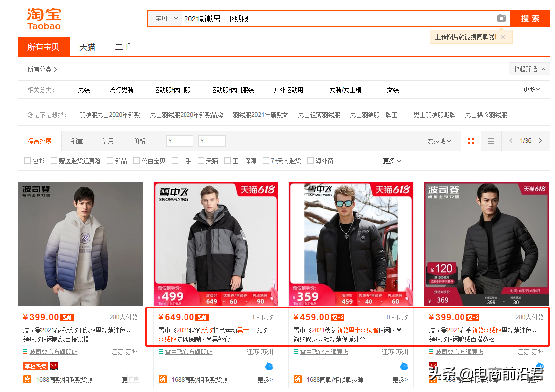Close the upload image tooltip

pyautogui.click(x=503, y=37)
